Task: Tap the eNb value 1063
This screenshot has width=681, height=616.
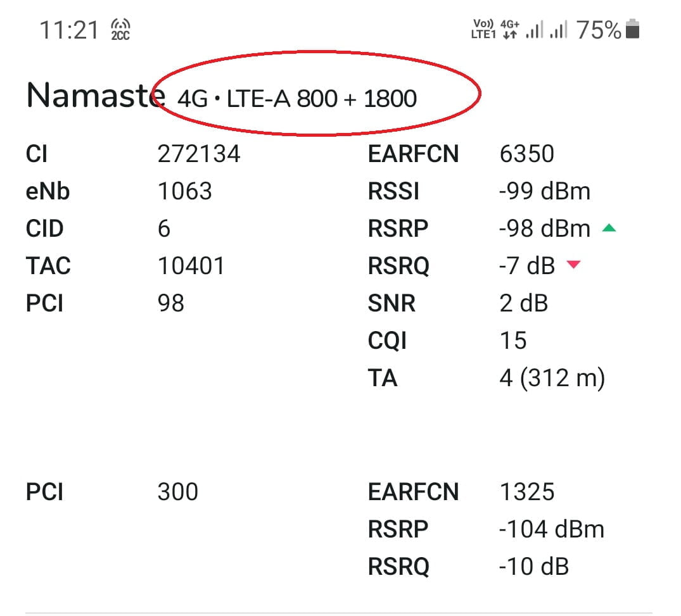Action: click(185, 191)
